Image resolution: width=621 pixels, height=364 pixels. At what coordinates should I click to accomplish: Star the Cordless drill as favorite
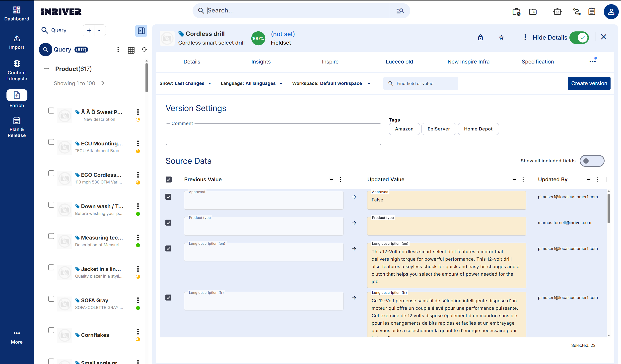click(501, 38)
